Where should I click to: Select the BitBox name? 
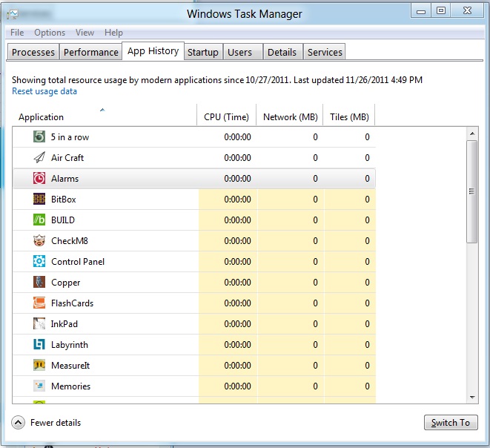tap(64, 199)
